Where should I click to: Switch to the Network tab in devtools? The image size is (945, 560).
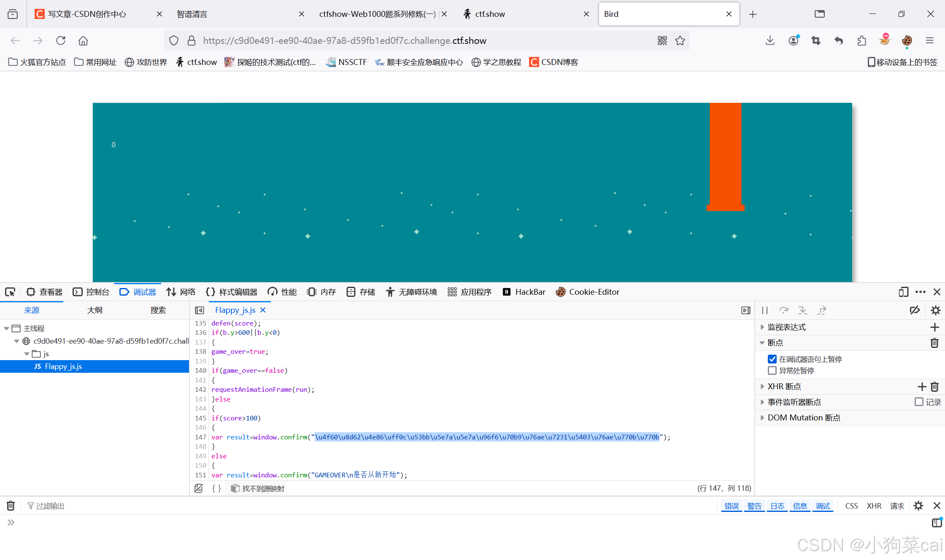click(181, 292)
